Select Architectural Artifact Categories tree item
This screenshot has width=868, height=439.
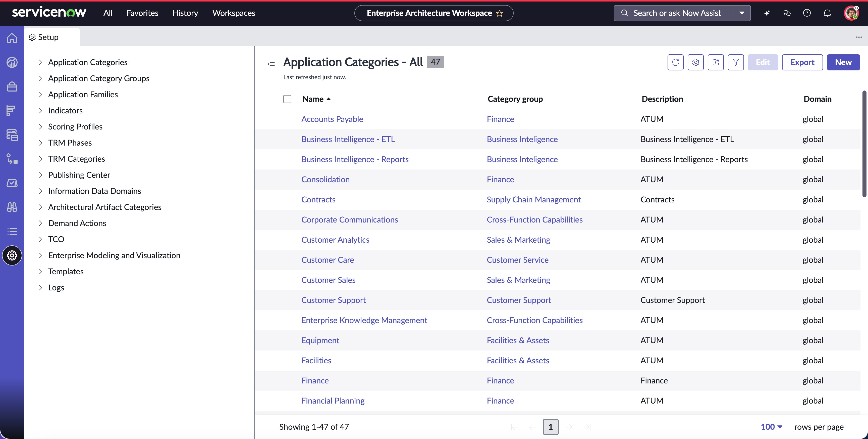105,207
